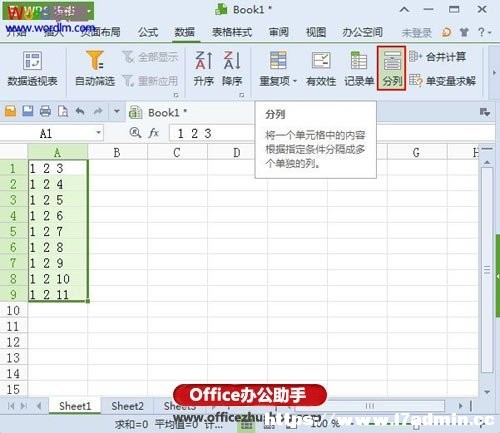Click the 分列 text-to-columns button
The height and width of the screenshot is (433, 500).
pyautogui.click(x=391, y=69)
